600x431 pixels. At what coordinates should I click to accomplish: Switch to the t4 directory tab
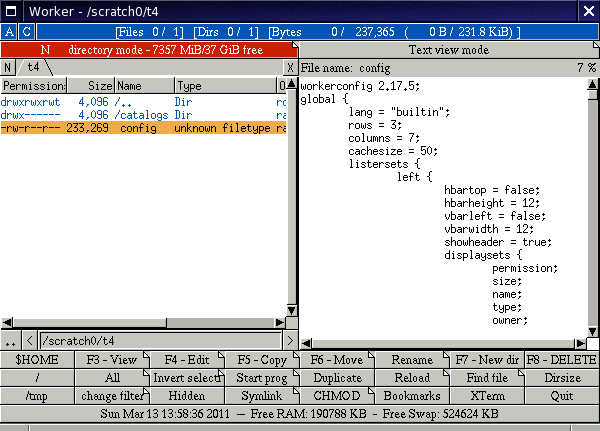pos(34,67)
